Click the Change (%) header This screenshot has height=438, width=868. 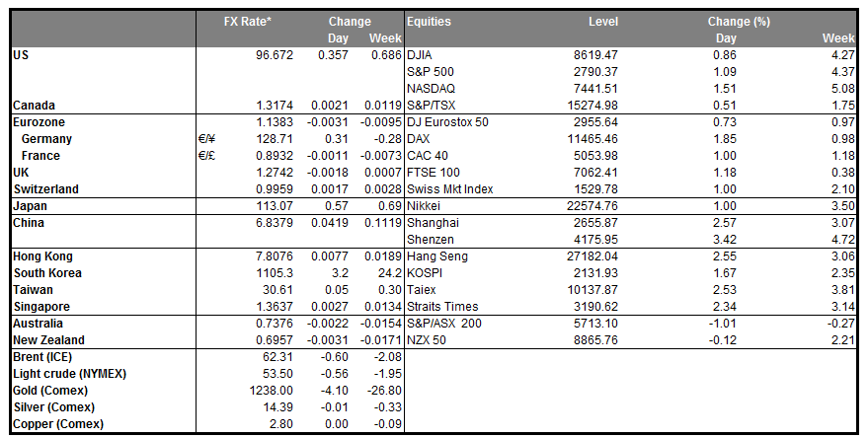coord(739,22)
